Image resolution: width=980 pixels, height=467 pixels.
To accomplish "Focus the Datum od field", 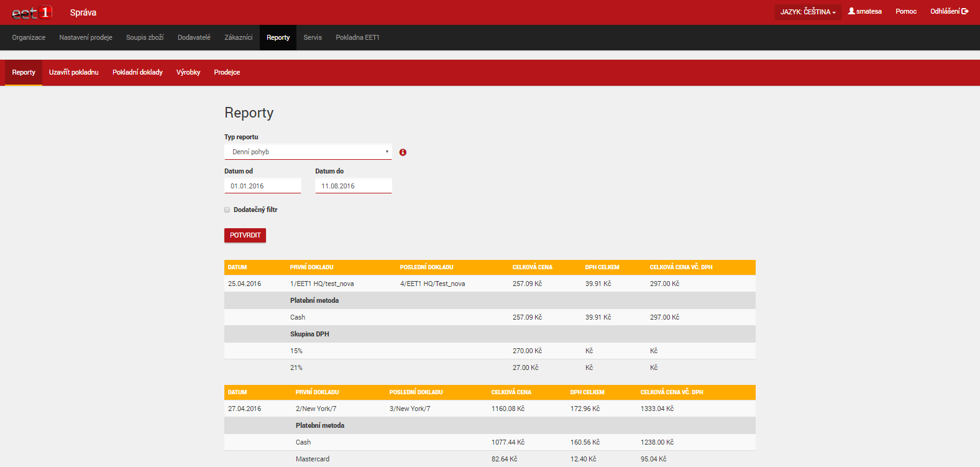I will click(263, 186).
